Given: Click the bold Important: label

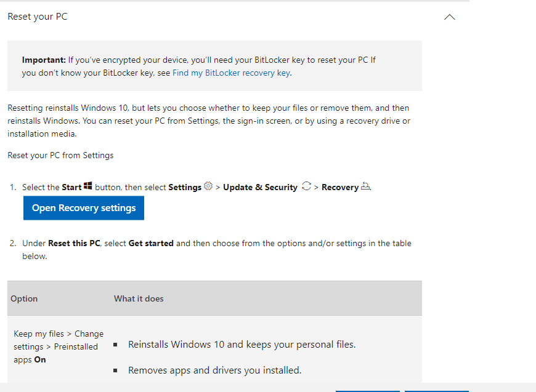Looking at the screenshot, I should click(44, 60).
